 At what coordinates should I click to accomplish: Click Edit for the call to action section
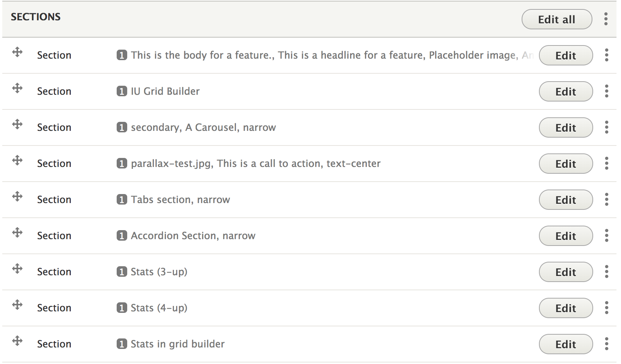click(x=566, y=164)
